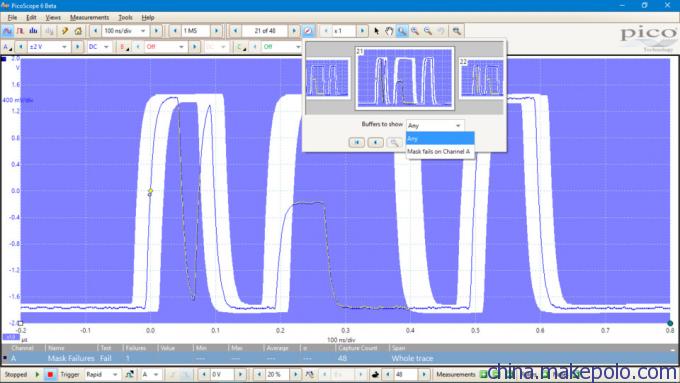Switch to Spectrum Mode icon
Screen dimensions: 680x383
click(x=33, y=31)
